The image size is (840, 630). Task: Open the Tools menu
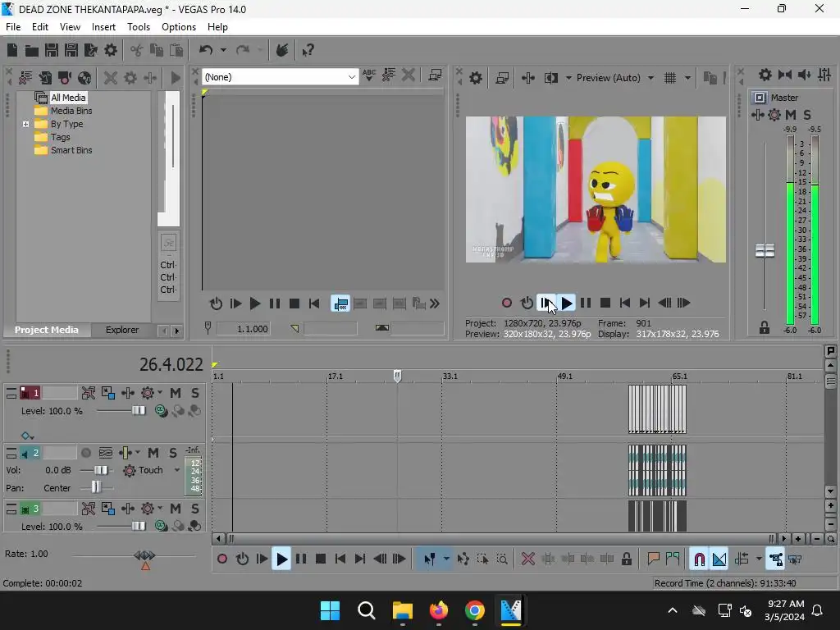tap(138, 27)
